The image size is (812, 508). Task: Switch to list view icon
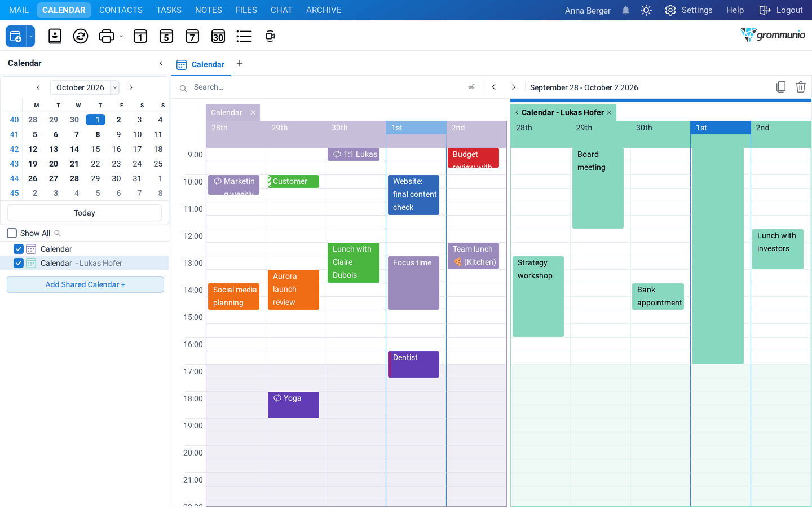(244, 37)
